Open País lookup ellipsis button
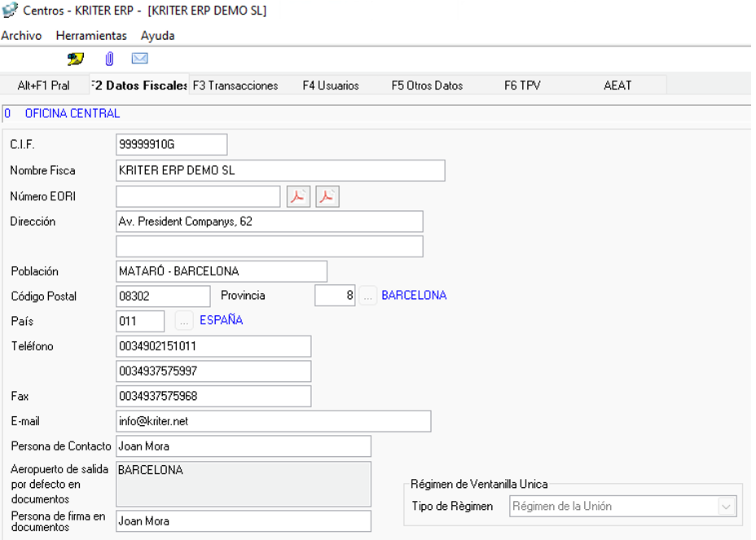This screenshot has height=540, width=756. (183, 321)
